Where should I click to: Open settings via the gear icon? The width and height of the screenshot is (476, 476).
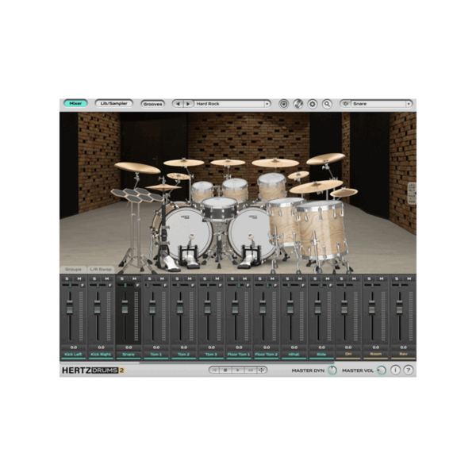tap(313, 104)
